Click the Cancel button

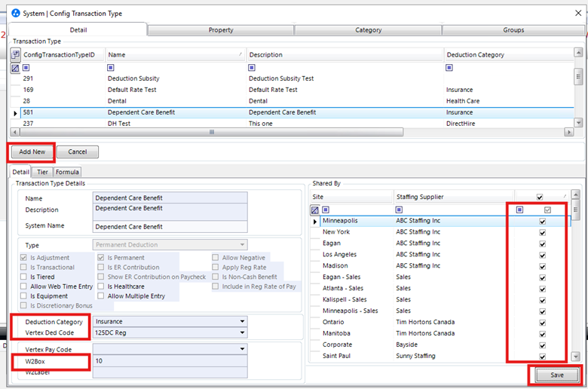click(78, 152)
